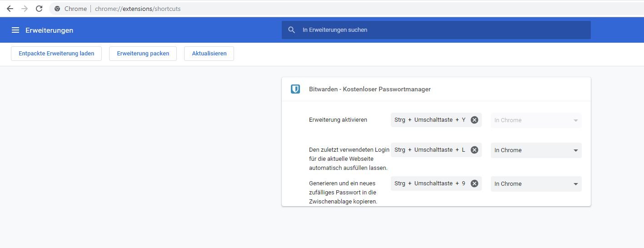Click the Bitwarden shield icon
The width and height of the screenshot is (644, 248).
coord(295,89)
